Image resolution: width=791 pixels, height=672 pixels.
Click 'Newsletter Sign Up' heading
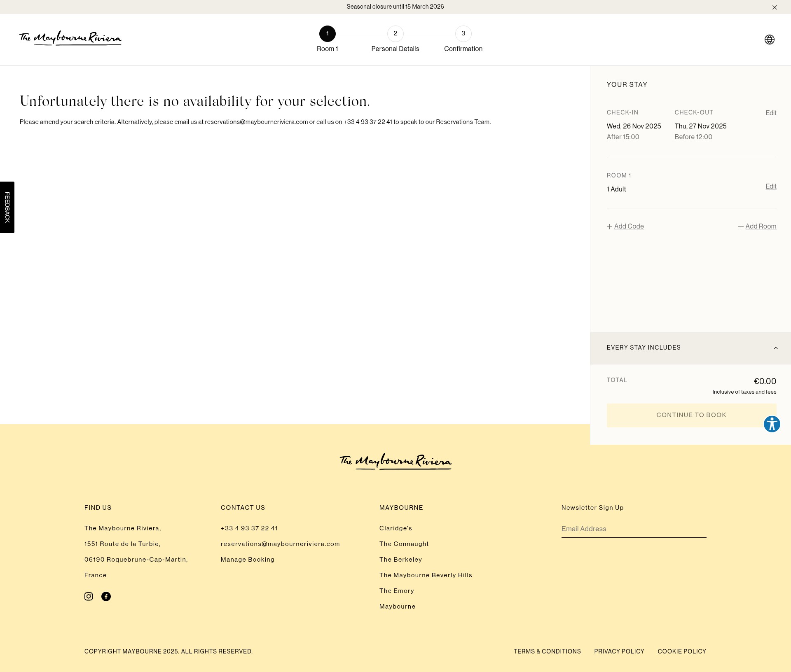click(592, 508)
